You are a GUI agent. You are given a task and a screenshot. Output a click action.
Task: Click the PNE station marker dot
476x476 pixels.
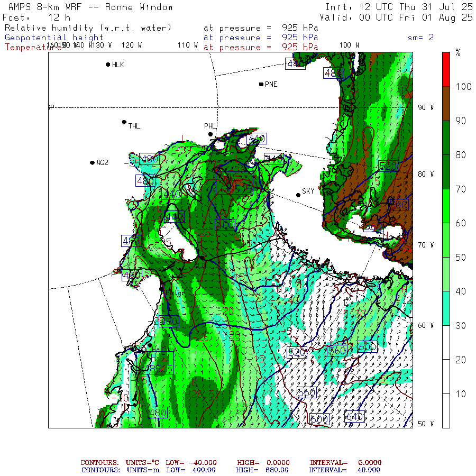pyautogui.click(x=261, y=84)
